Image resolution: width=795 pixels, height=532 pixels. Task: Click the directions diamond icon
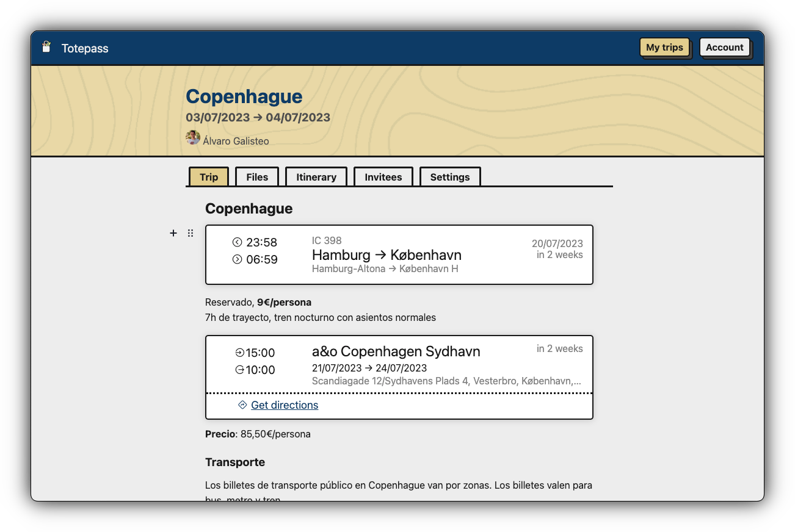pyautogui.click(x=242, y=405)
